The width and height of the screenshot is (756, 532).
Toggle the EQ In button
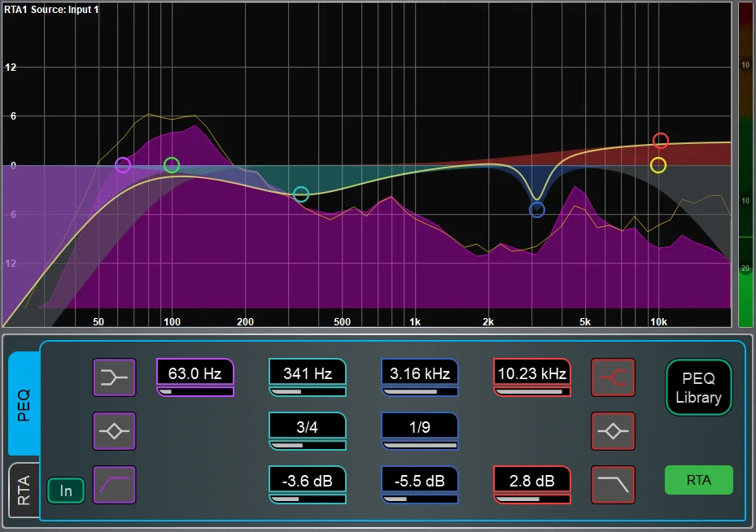coord(66,491)
